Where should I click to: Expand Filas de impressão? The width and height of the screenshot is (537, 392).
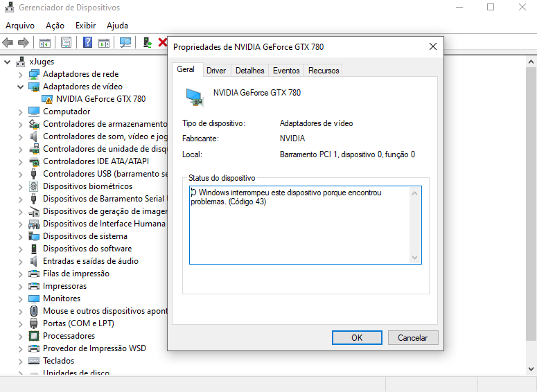(x=21, y=274)
